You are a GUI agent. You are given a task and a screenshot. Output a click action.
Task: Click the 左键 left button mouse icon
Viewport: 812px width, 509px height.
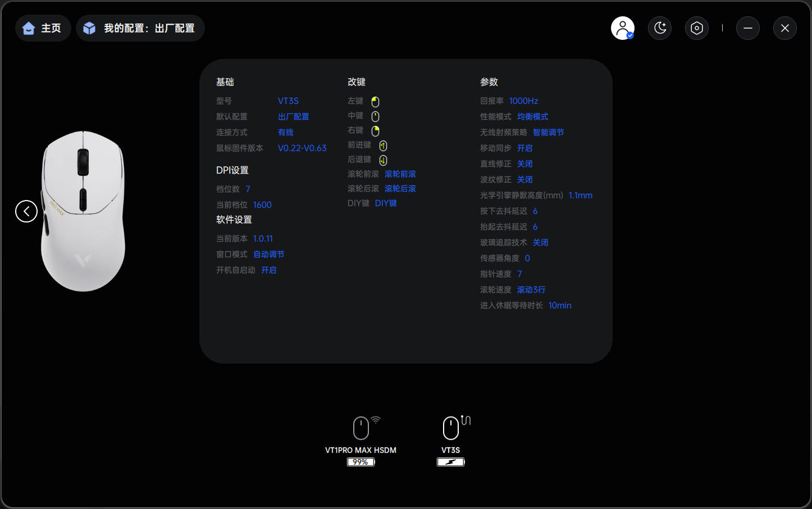(375, 102)
